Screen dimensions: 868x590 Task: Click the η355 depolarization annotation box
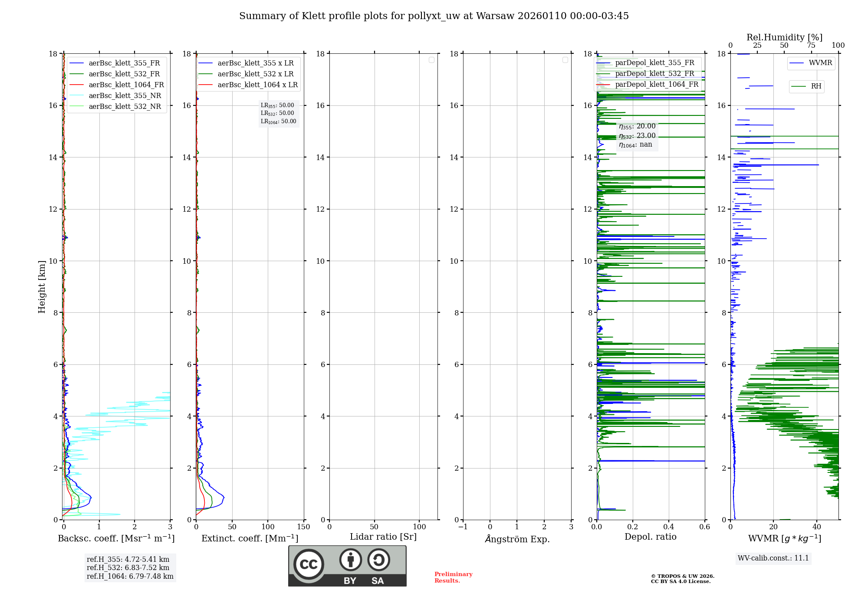637,135
